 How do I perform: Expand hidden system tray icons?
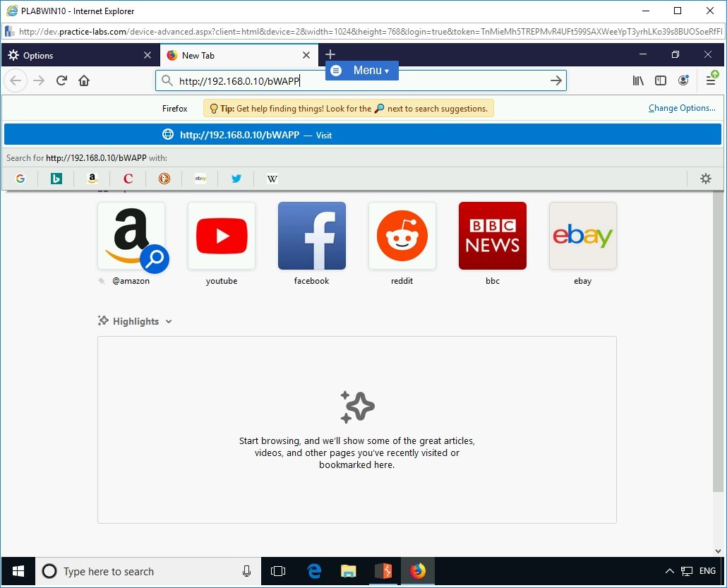pyautogui.click(x=669, y=571)
